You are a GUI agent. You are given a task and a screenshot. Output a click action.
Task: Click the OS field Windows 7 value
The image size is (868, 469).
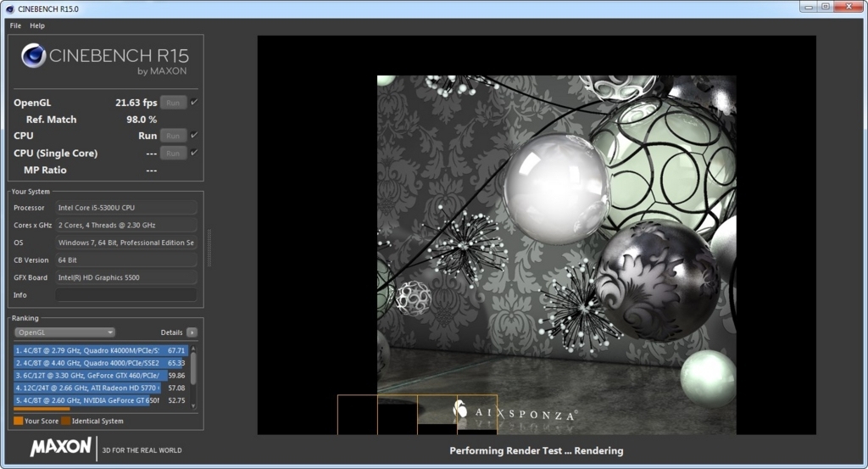125,243
